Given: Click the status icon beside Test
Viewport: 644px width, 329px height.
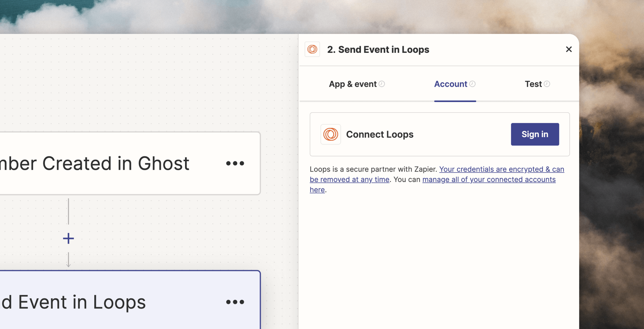Looking at the screenshot, I should click(547, 84).
